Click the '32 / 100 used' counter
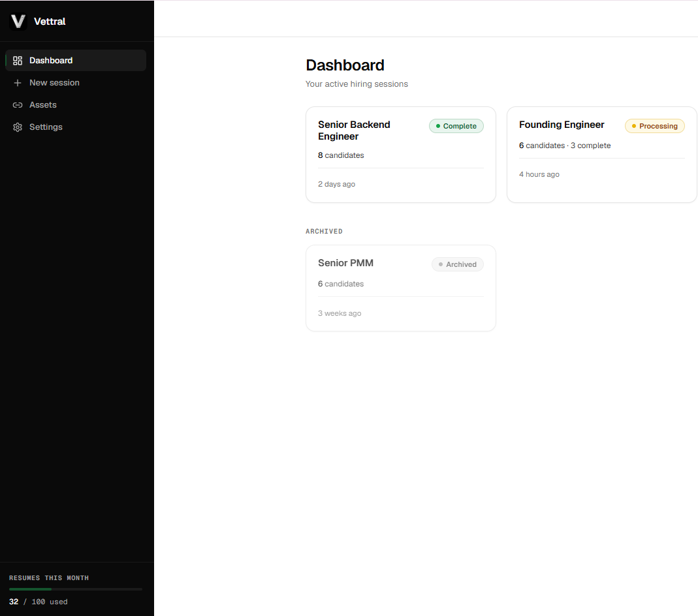Screen dimensions: 698x616 (x=39, y=602)
